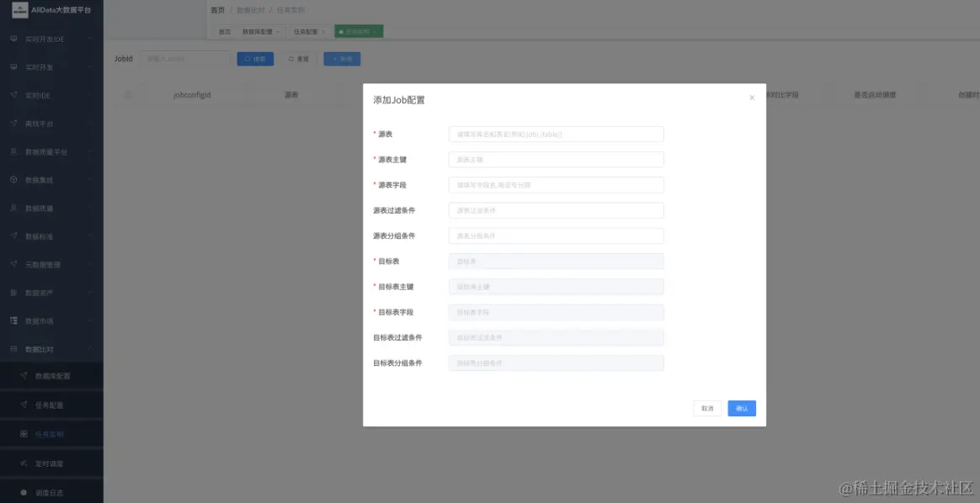Image resolution: width=980 pixels, height=503 pixels.
Task: Click the jobconfigid column header
Action: coord(192,95)
